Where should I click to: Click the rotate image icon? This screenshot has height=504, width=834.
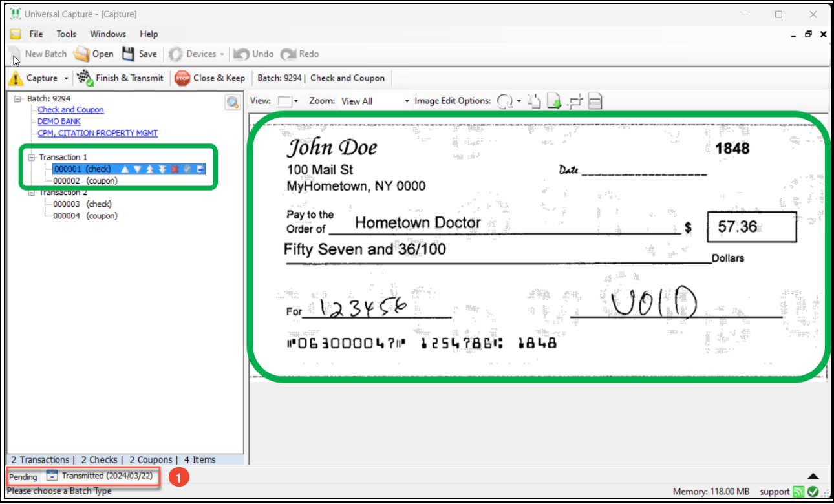pyautogui.click(x=505, y=101)
